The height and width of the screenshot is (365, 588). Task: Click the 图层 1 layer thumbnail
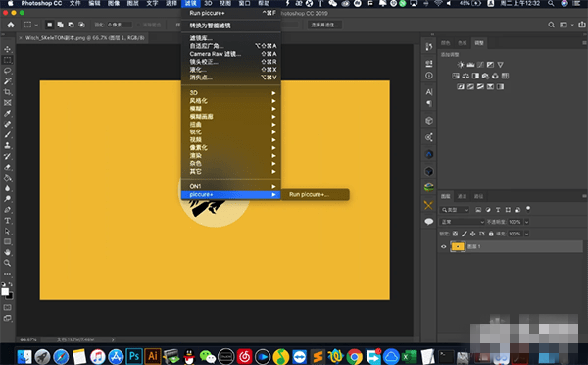tap(458, 246)
